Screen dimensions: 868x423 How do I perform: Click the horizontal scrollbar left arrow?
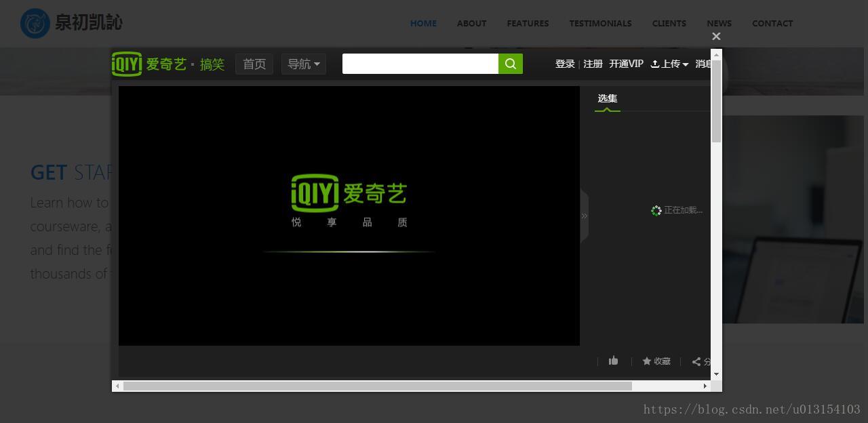coord(117,386)
